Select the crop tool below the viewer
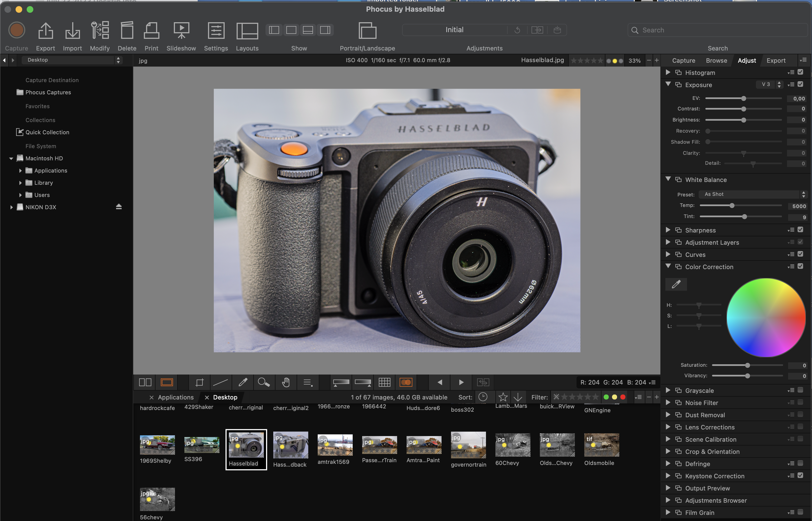The width and height of the screenshot is (812, 521). (199, 382)
